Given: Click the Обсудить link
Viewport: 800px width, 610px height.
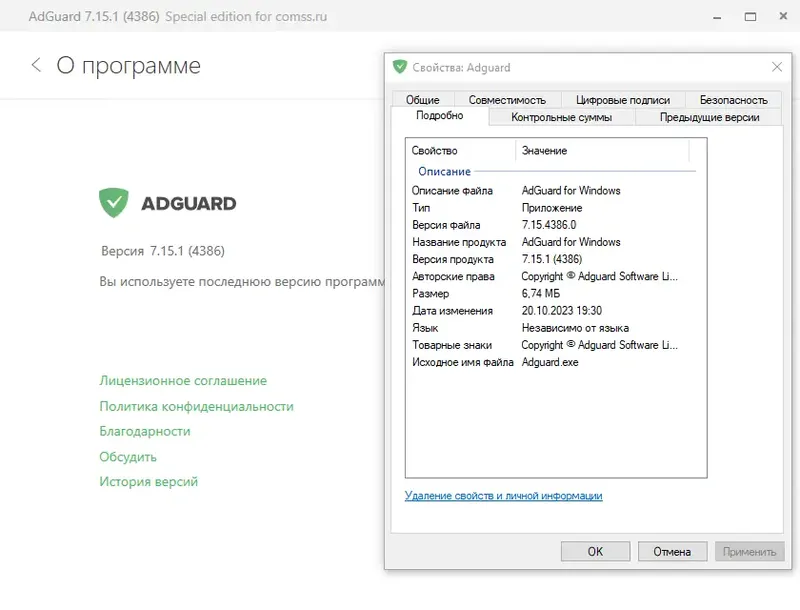Looking at the screenshot, I should (128, 456).
